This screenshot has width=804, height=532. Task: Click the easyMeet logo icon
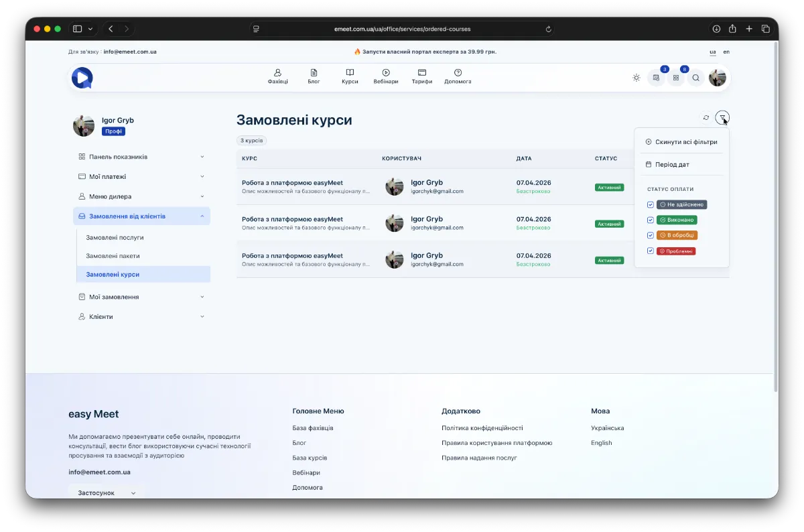pos(82,78)
